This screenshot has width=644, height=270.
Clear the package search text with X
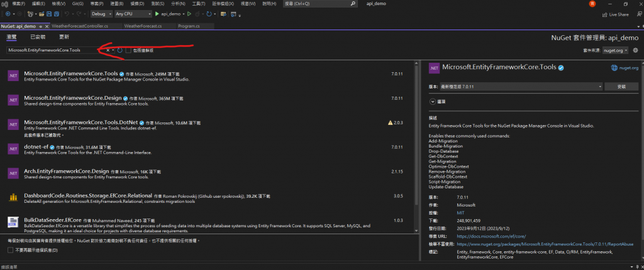click(108, 50)
